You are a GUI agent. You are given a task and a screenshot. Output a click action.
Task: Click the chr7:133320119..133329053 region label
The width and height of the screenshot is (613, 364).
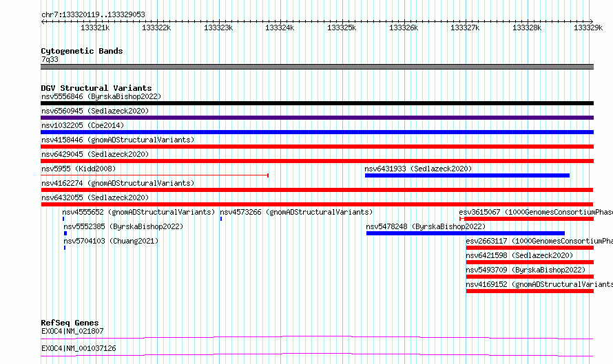coord(93,14)
